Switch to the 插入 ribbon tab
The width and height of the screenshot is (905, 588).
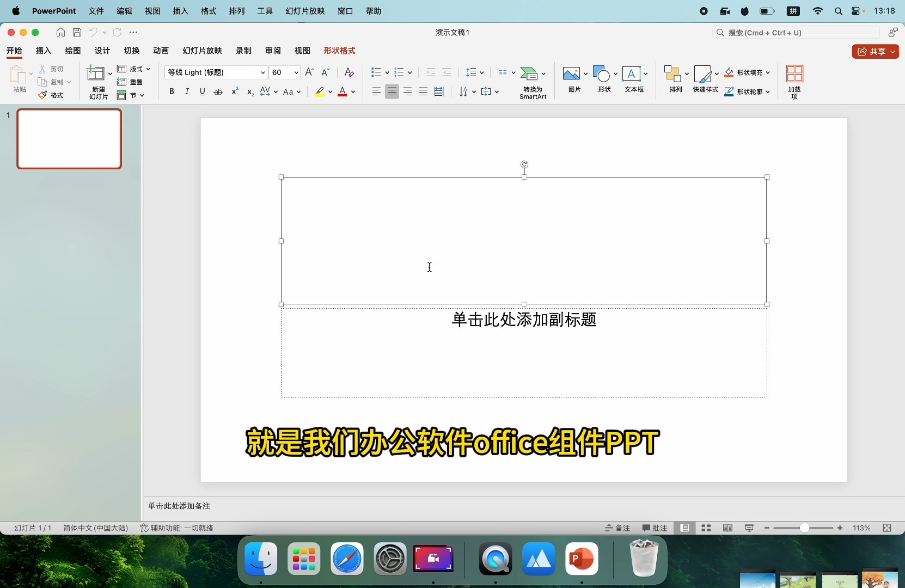[x=43, y=50]
